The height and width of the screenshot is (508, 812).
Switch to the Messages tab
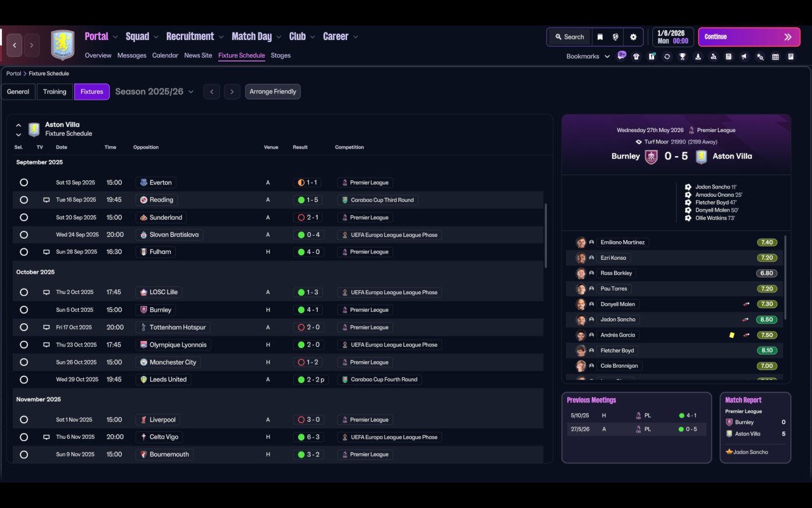[x=132, y=55]
